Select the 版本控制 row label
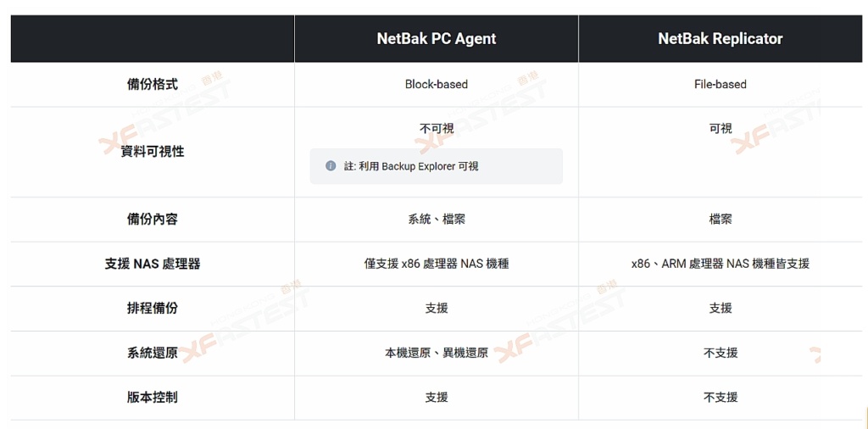This screenshot has width=868, height=429. coord(153,397)
